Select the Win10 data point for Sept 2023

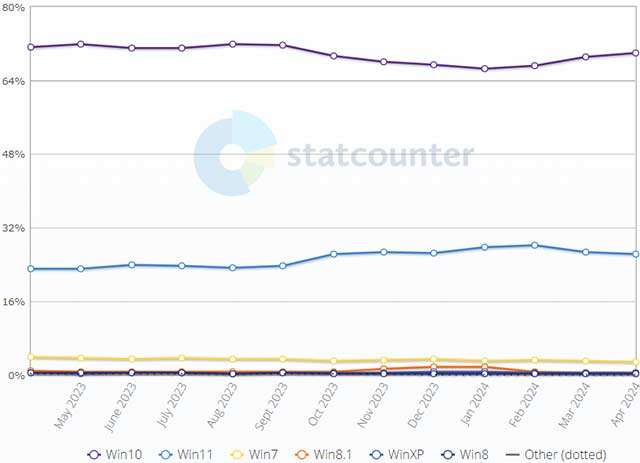click(x=283, y=45)
